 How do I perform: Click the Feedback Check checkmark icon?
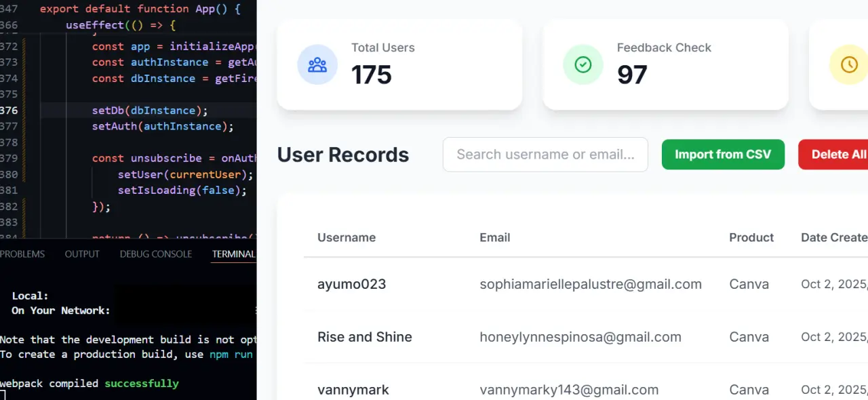[583, 64]
